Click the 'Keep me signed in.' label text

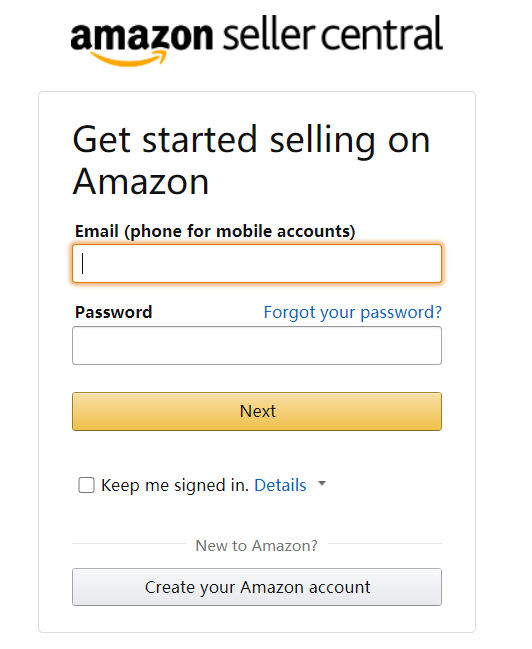tap(175, 485)
